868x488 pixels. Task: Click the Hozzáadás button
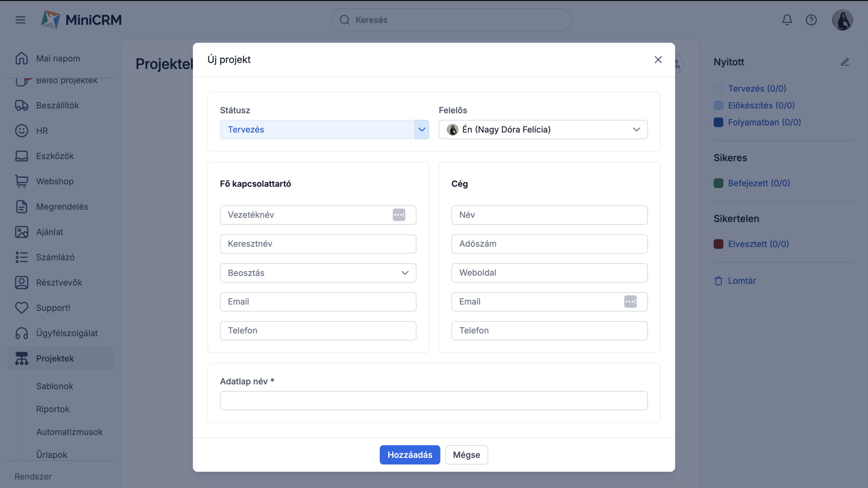pos(410,455)
